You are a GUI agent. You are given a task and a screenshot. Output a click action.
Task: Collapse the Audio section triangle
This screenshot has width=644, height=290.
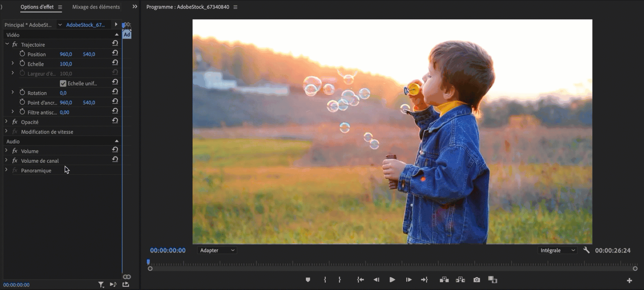click(117, 141)
